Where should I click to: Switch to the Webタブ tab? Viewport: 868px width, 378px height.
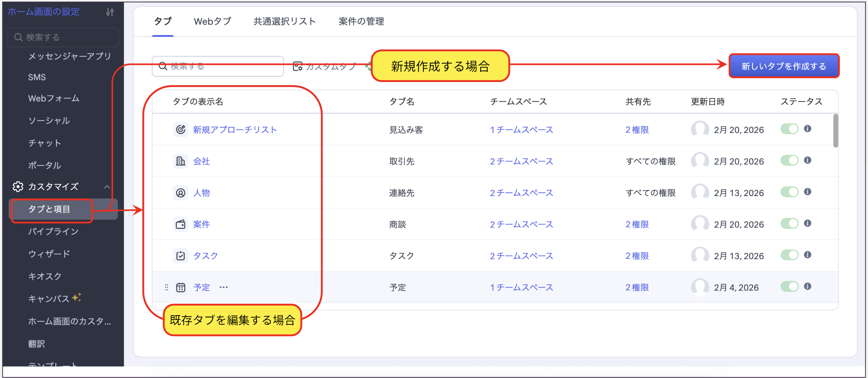[x=212, y=22]
